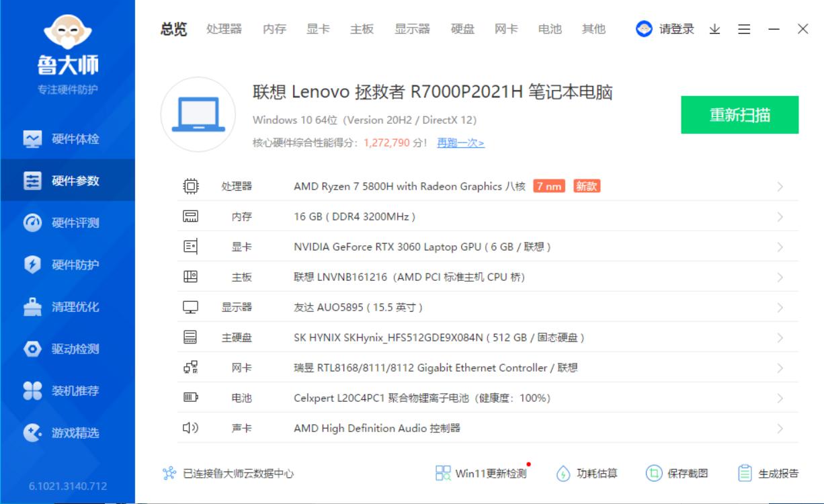Expand the 显卡 row chevron
This screenshot has width=824, height=504.
[780, 247]
